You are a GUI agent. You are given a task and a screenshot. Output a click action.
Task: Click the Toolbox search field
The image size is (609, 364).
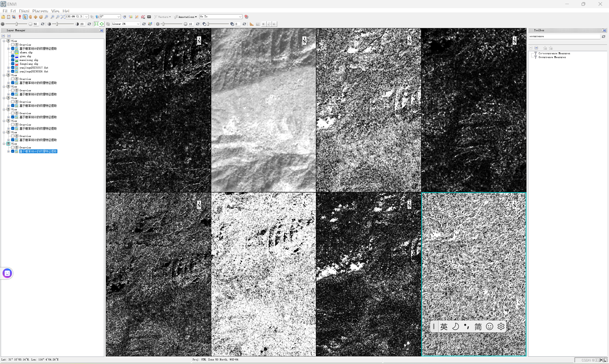564,36
